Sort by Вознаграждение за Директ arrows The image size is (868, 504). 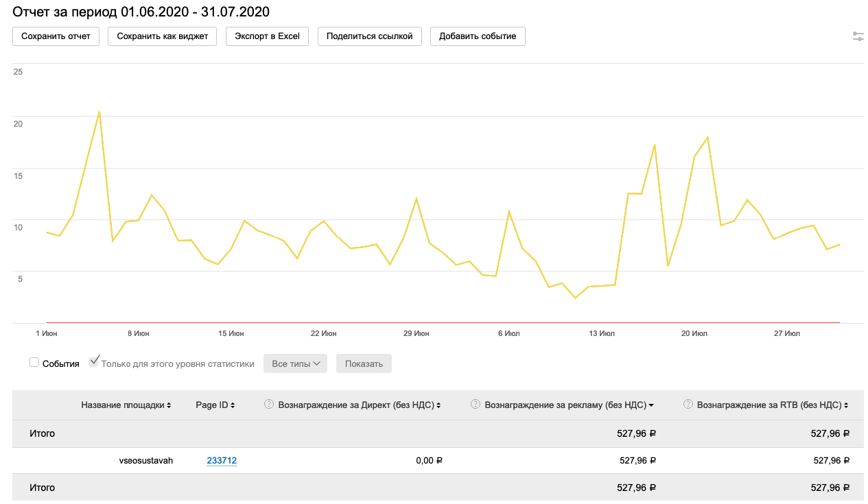point(438,405)
